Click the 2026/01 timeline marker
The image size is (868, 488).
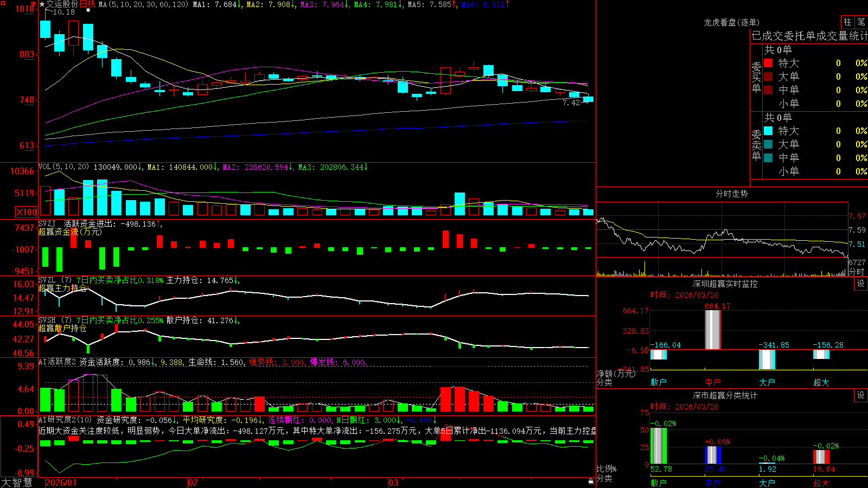(x=61, y=483)
